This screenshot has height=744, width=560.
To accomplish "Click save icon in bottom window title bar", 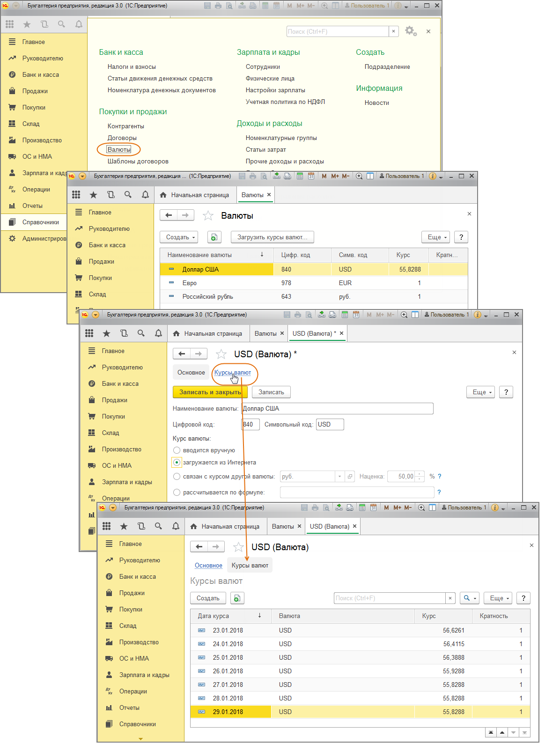I will [x=304, y=508].
